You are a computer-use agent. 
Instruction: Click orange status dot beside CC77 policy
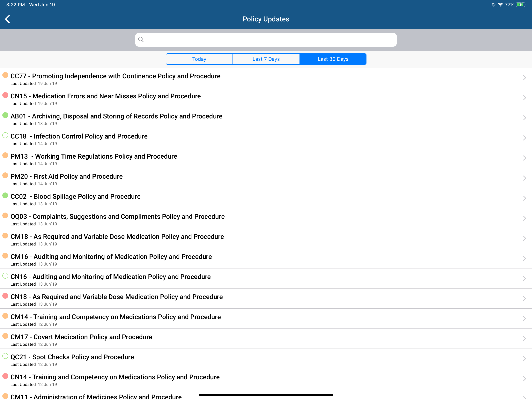coord(5,75)
